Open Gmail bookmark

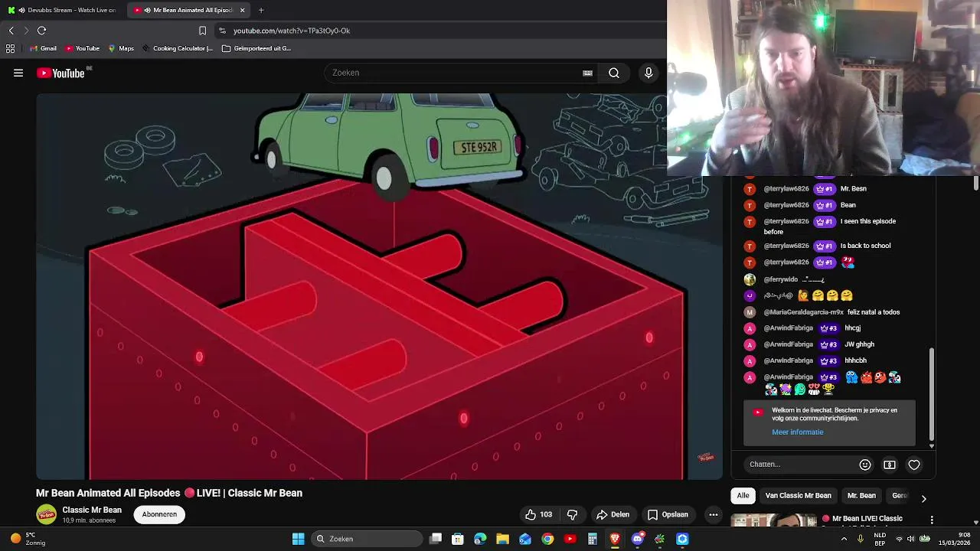43,48
